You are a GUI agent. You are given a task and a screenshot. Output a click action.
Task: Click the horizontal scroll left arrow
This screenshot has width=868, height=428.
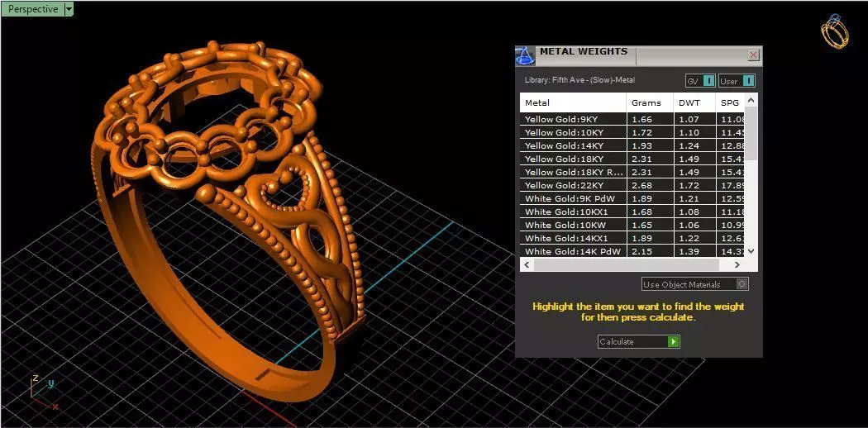coord(527,265)
